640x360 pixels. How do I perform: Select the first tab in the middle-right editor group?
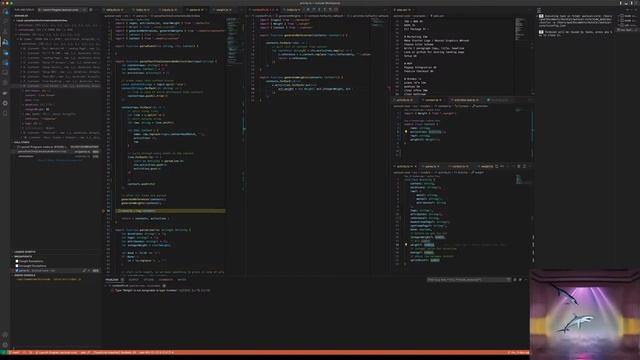click(x=404, y=100)
